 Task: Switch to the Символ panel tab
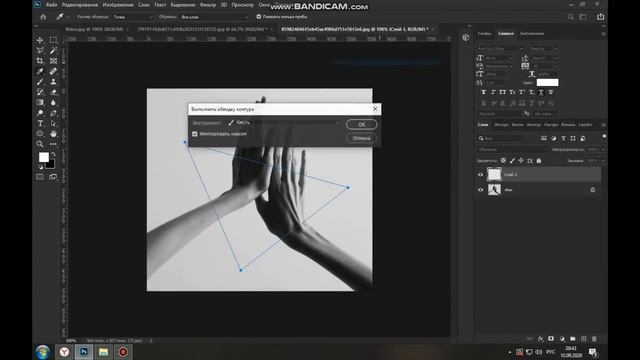point(506,33)
